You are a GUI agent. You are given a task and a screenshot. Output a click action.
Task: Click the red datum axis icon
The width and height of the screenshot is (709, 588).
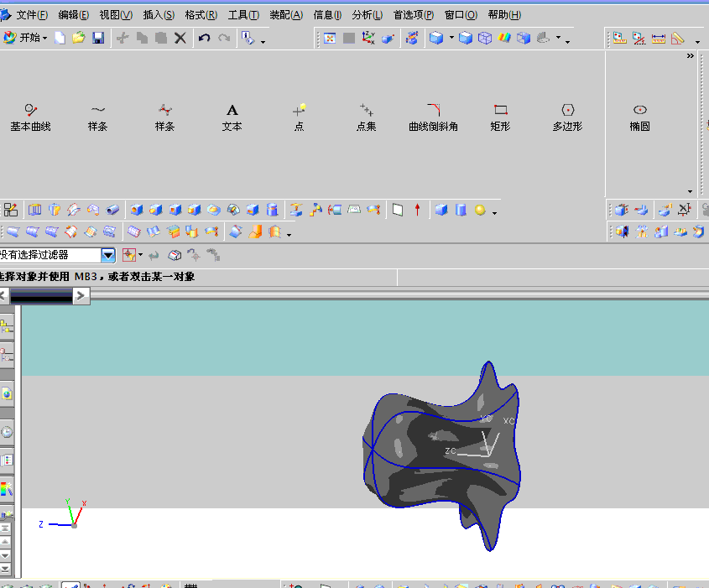(417, 210)
